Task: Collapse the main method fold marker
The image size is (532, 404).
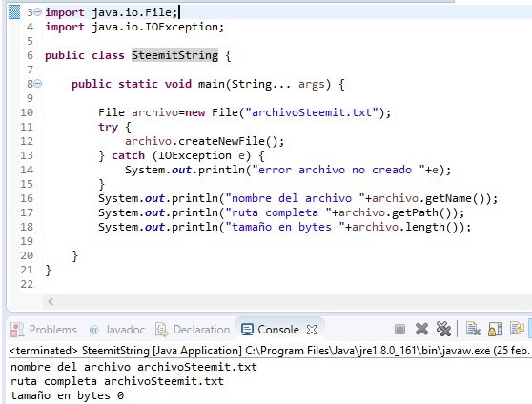Action: coord(38,84)
